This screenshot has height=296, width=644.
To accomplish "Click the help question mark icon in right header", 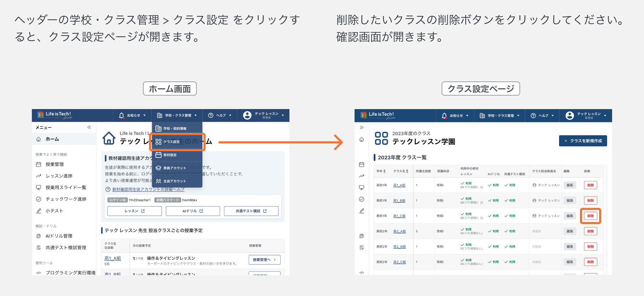I will tap(533, 115).
